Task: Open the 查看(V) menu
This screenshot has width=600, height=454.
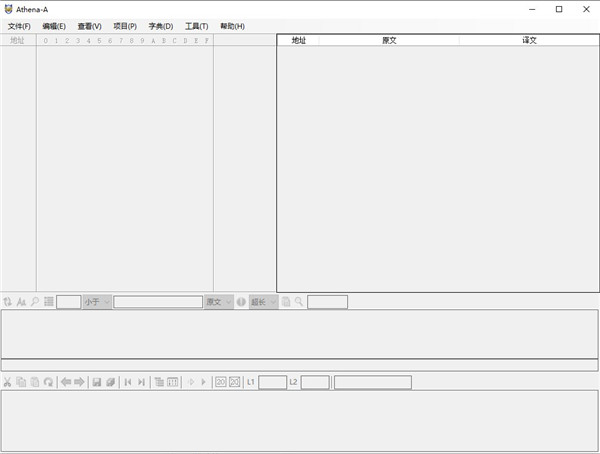Action: click(x=90, y=26)
